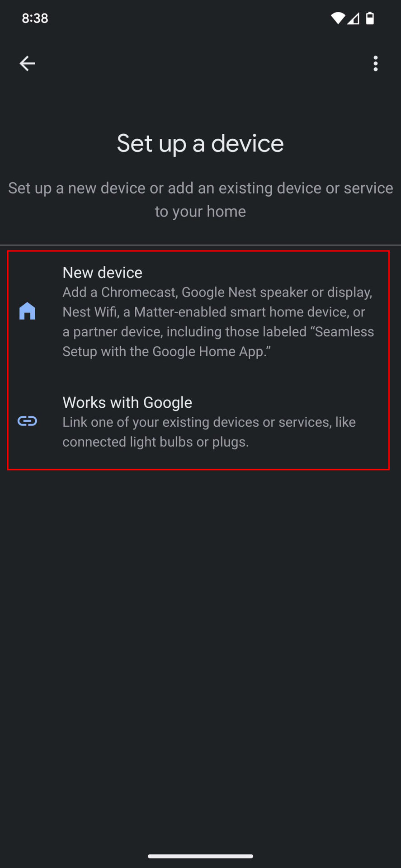Image resolution: width=401 pixels, height=868 pixels.
Task: Tap the Link existing devices description
Action: tap(209, 432)
